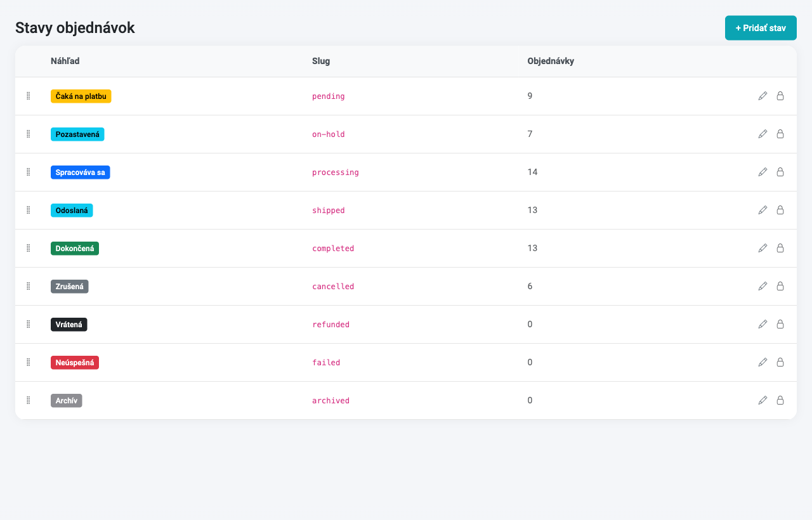Image resolution: width=812 pixels, height=520 pixels.
Task: Click the green 'Dokončená' badge
Action: 75,248
